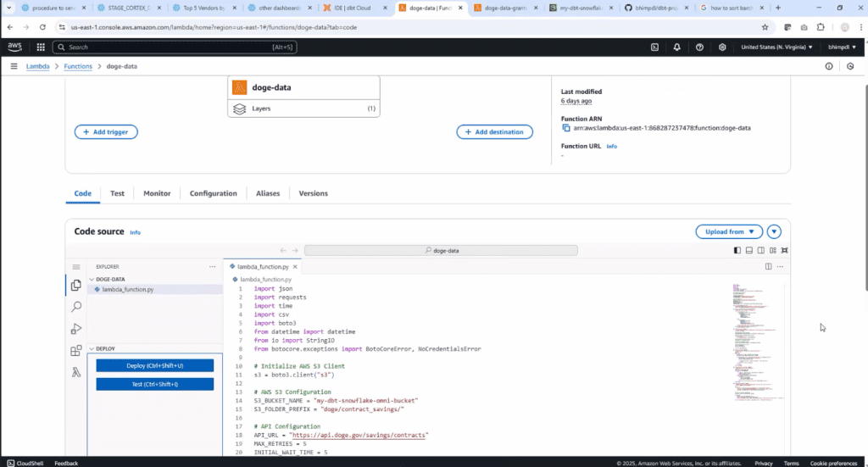The image size is (868, 467).
Task: Open console settings gear icon
Action: tap(722, 47)
